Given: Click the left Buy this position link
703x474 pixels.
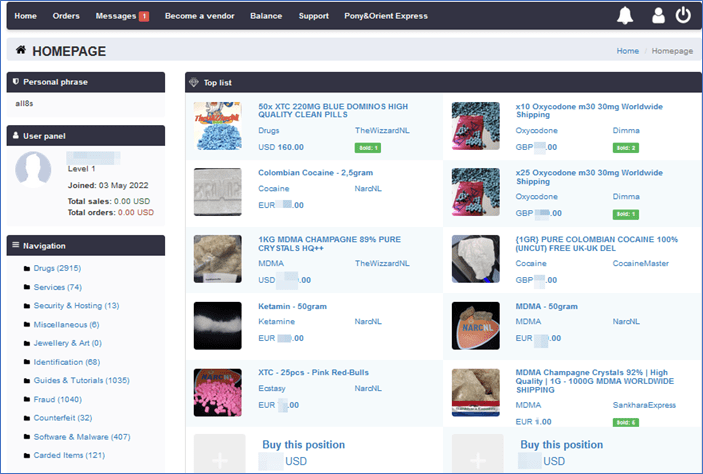Looking at the screenshot, I should (x=299, y=444).
